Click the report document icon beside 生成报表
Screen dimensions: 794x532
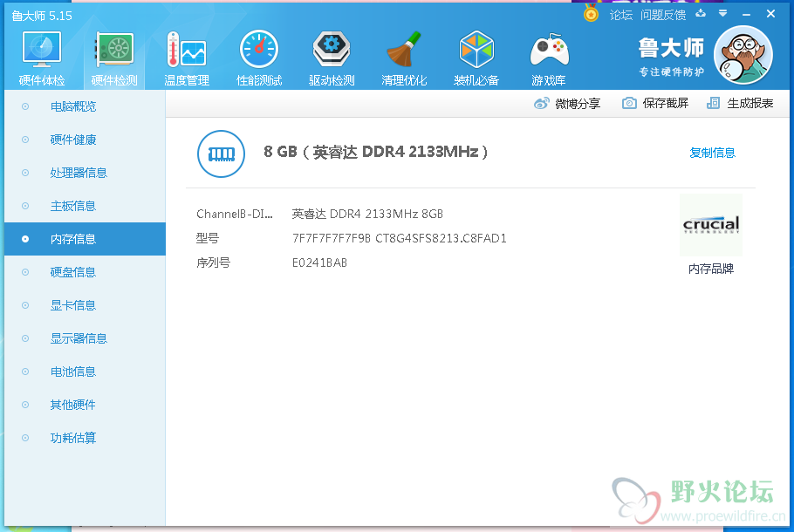coord(713,103)
